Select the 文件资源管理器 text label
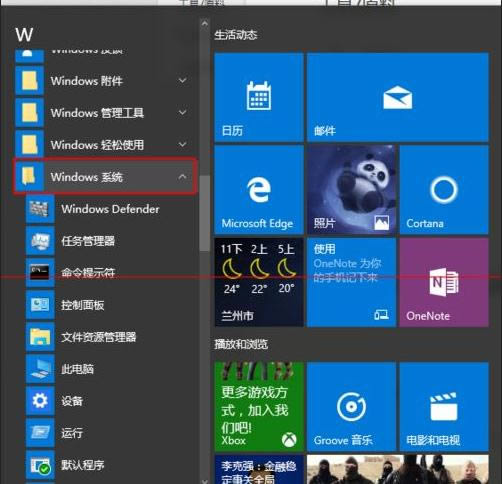502x484 pixels. (x=99, y=337)
